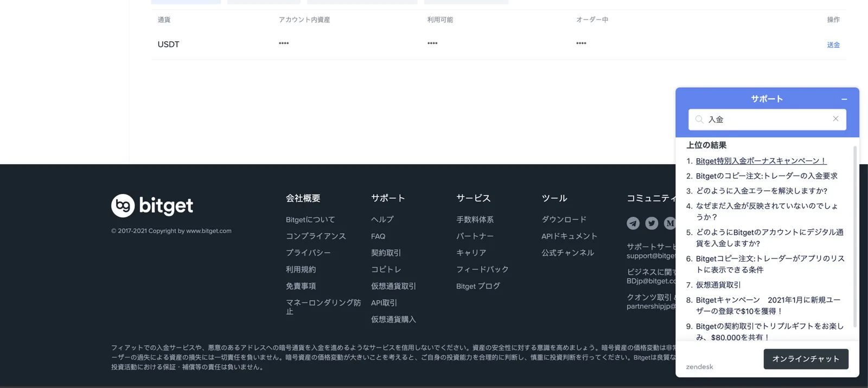Image resolution: width=868 pixels, height=388 pixels.
Task: Click the 会社概要 footer heading
Action: pos(303,198)
